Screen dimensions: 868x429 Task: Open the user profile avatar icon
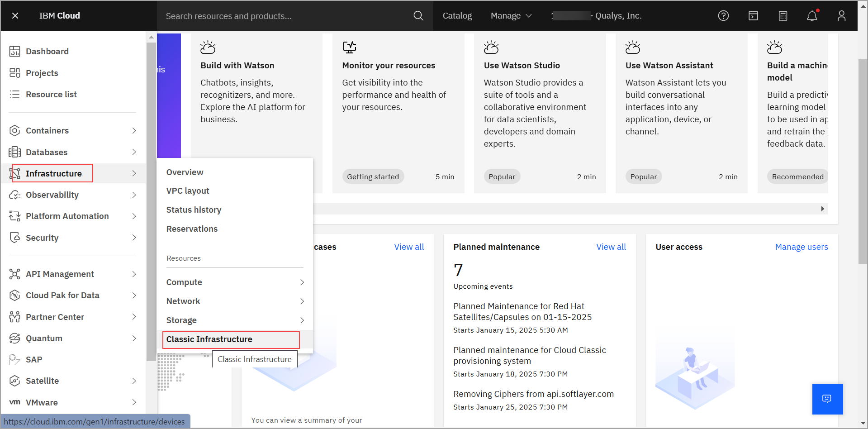point(841,16)
